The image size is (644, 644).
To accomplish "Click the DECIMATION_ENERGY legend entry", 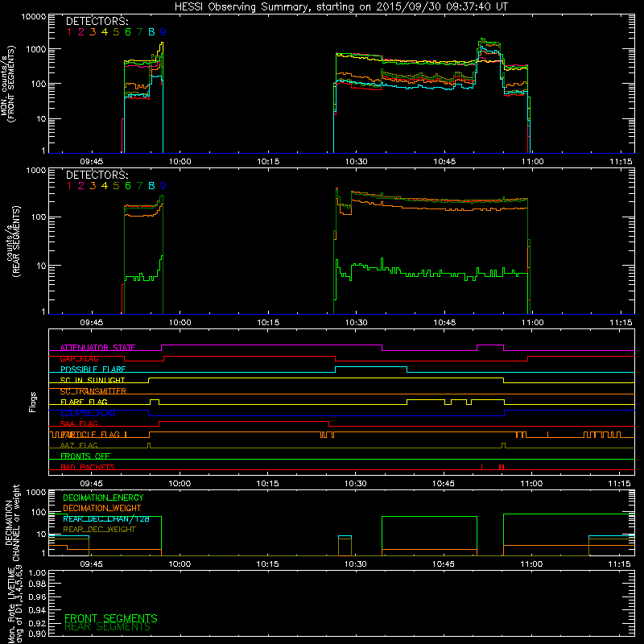I will point(103,497).
